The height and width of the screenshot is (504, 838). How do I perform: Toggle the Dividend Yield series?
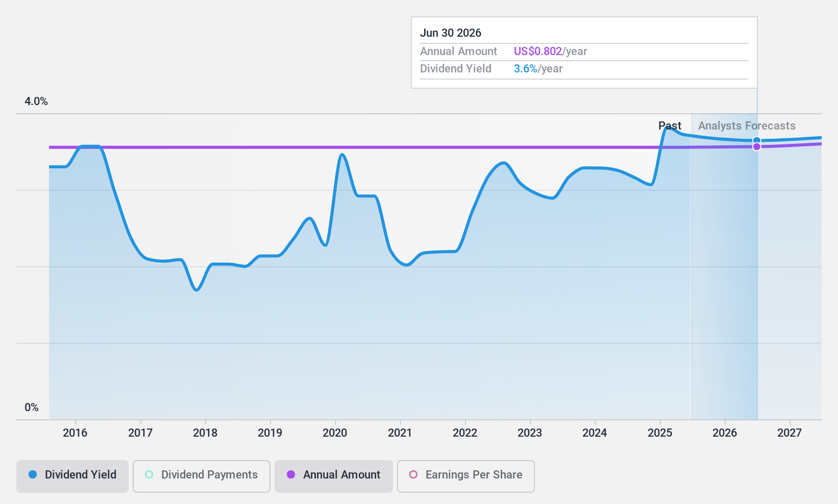(72, 476)
